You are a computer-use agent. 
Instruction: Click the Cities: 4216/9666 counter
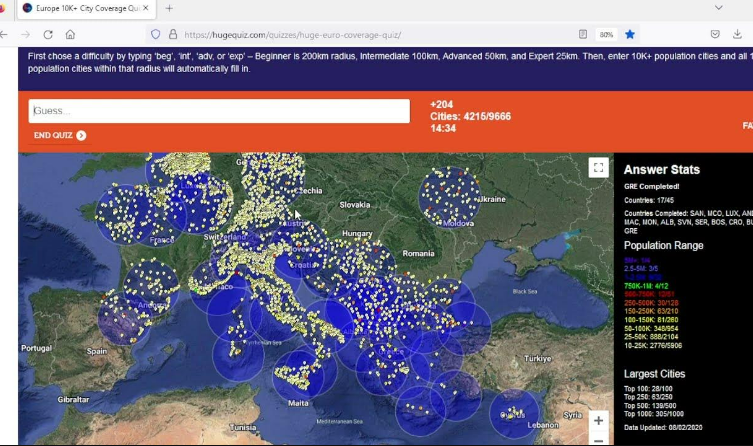coord(470,116)
